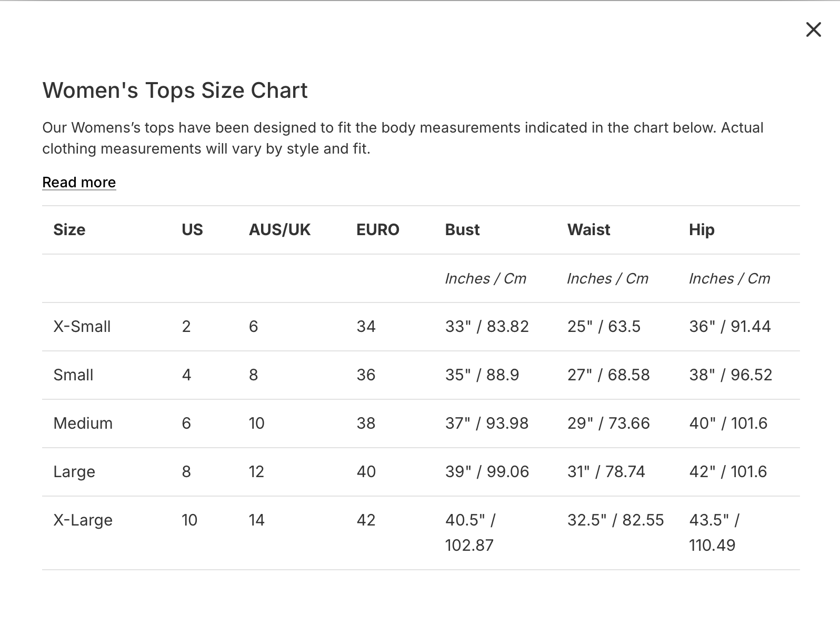Select the AUS/UK column header
The width and height of the screenshot is (840, 626).
pos(279,230)
